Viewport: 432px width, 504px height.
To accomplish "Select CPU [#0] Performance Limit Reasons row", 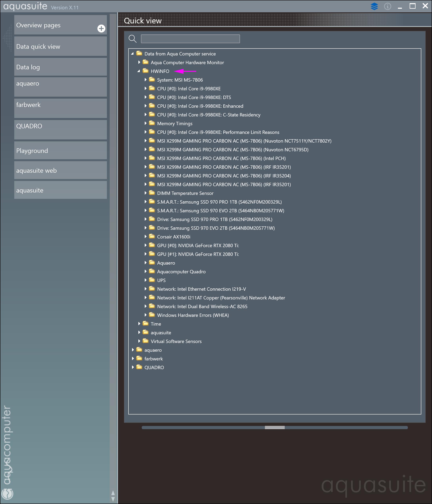I will point(218,132).
